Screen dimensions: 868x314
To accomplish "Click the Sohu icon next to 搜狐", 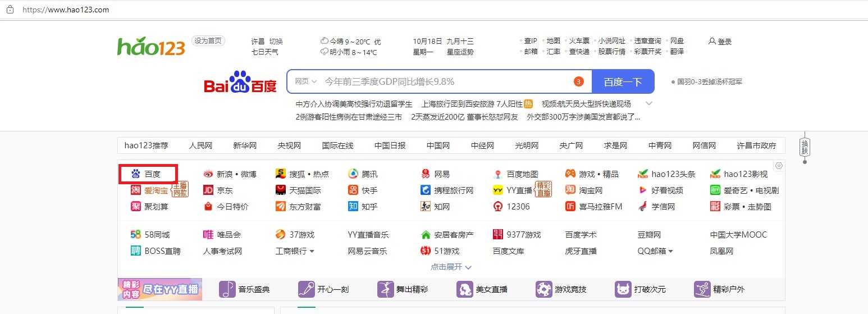I will 280,174.
